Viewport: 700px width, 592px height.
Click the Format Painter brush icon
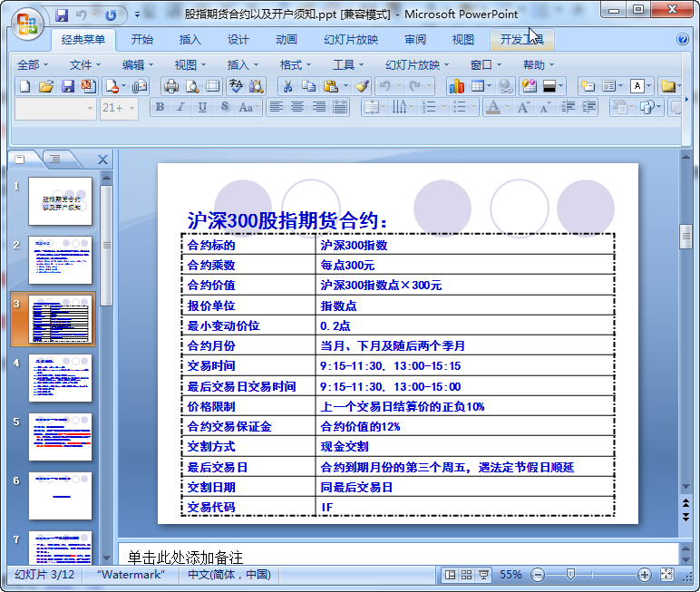(362, 86)
